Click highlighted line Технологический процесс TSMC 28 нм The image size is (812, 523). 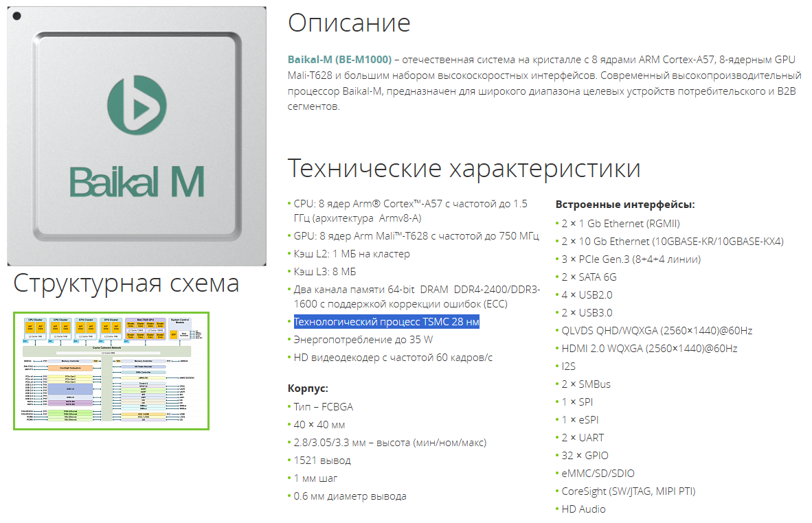point(386,322)
